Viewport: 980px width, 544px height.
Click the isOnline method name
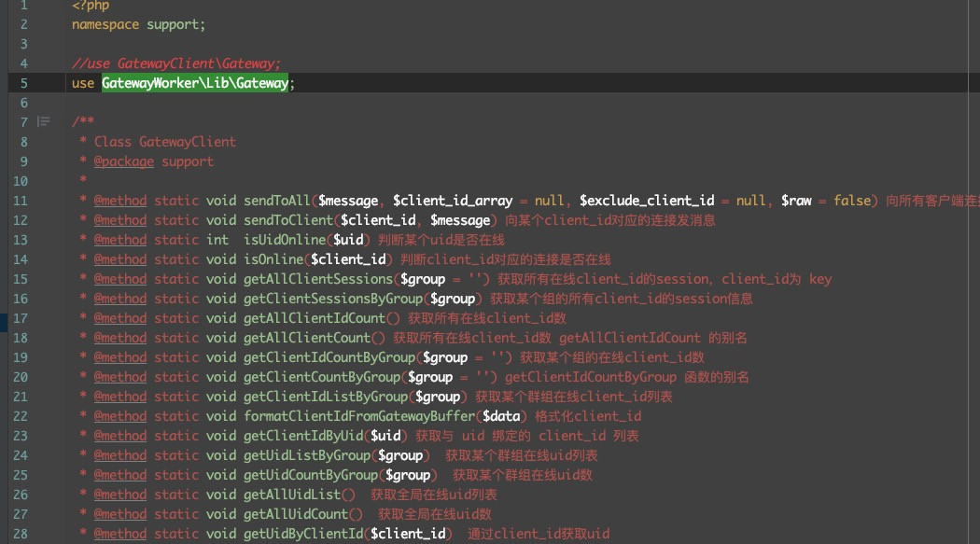273,259
